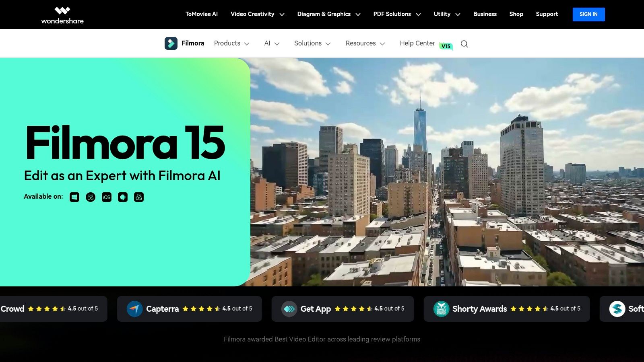The image size is (644, 362).
Task: Select the iPadOS availability icon
Action: [x=138, y=197]
